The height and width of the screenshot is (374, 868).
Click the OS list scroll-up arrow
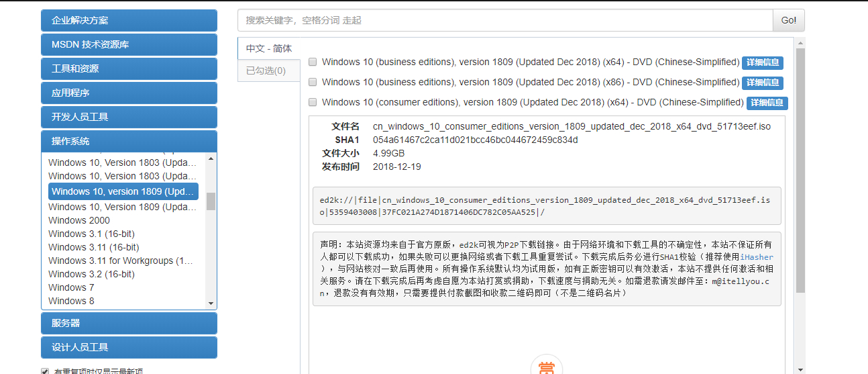pyautogui.click(x=211, y=158)
